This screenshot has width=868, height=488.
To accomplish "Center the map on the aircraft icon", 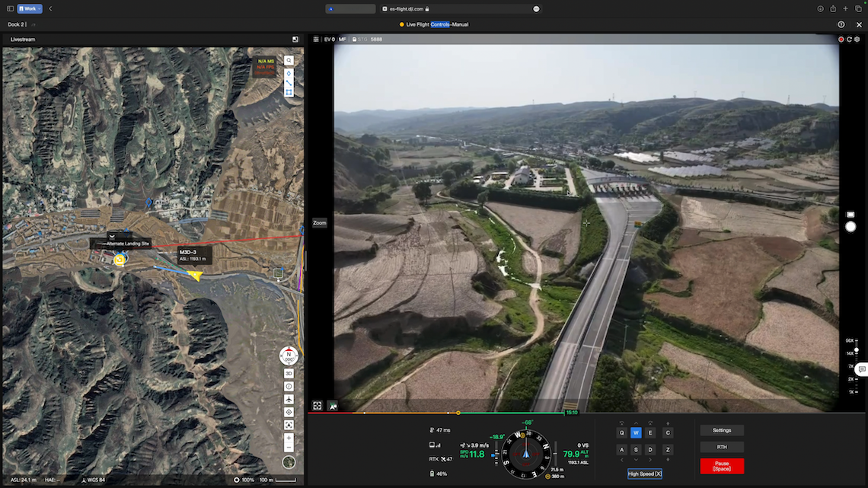I will (x=289, y=399).
